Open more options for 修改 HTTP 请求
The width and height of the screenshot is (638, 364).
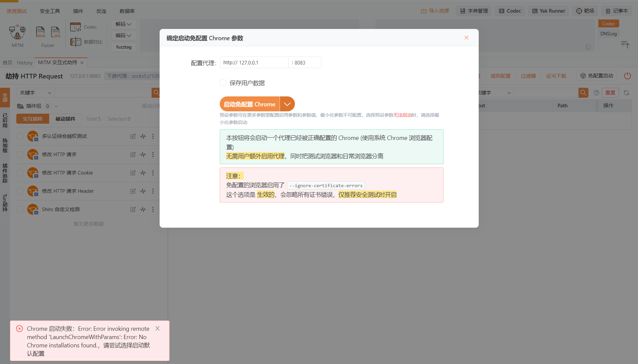click(x=153, y=155)
